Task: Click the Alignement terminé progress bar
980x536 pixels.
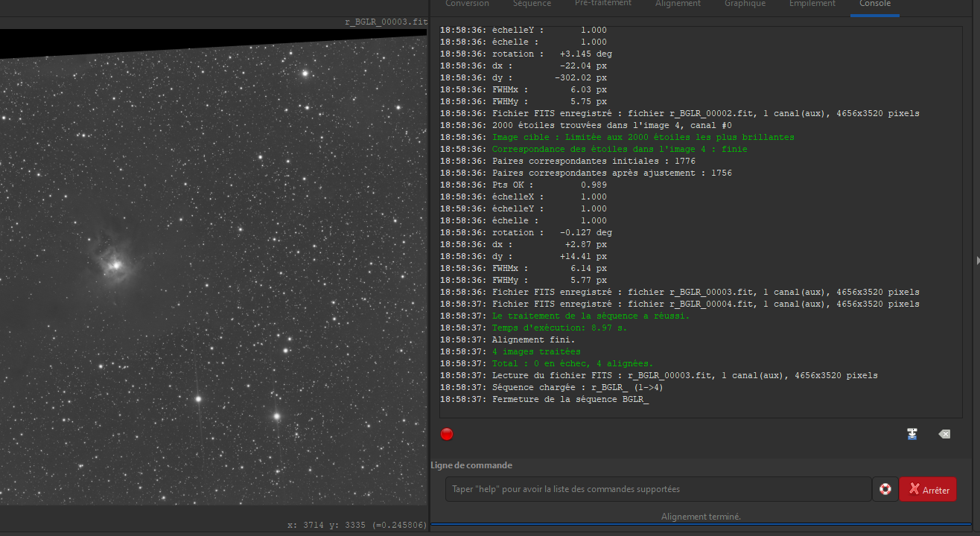Action: [701, 517]
